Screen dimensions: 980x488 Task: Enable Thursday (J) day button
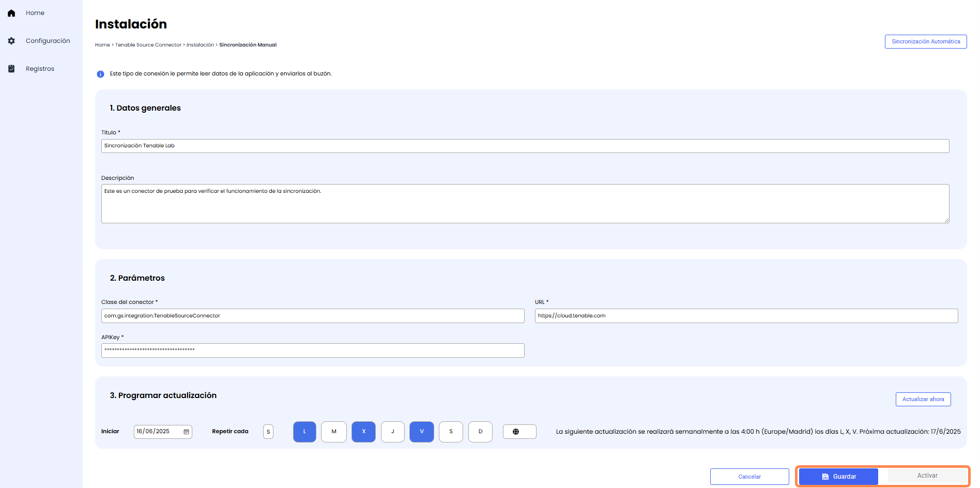(392, 432)
